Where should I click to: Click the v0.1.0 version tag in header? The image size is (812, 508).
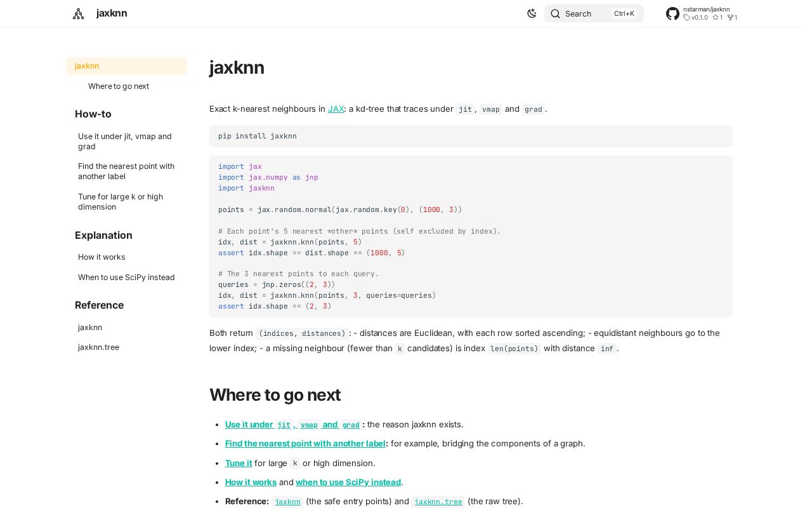click(696, 18)
